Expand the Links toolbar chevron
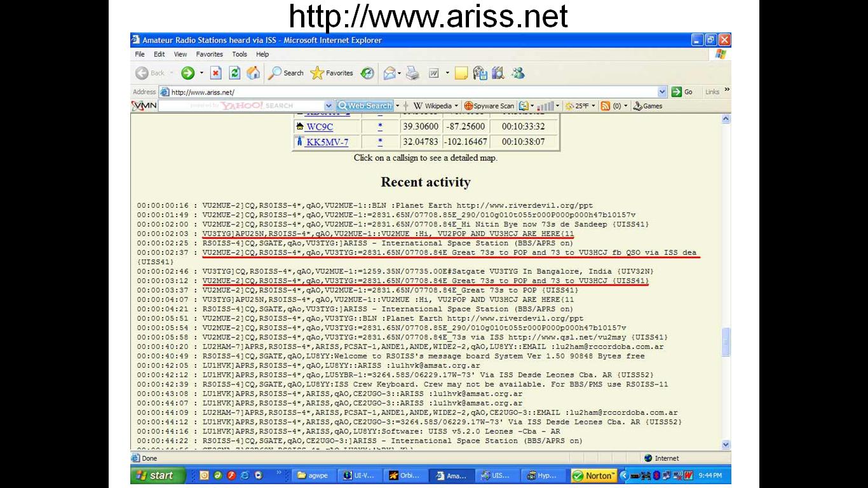This screenshot has height=488, width=868. (727, 90)
